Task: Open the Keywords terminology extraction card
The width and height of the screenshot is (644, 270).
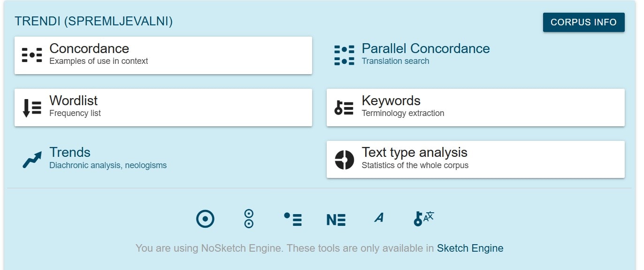Action: 475,108
